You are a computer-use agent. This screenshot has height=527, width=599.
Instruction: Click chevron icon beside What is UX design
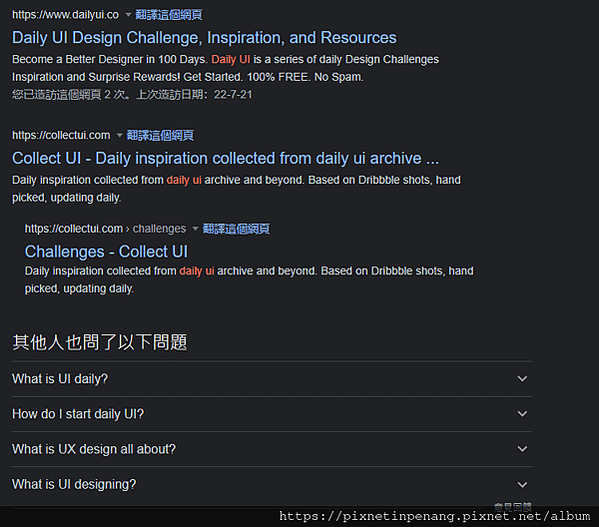coord(522,449)
